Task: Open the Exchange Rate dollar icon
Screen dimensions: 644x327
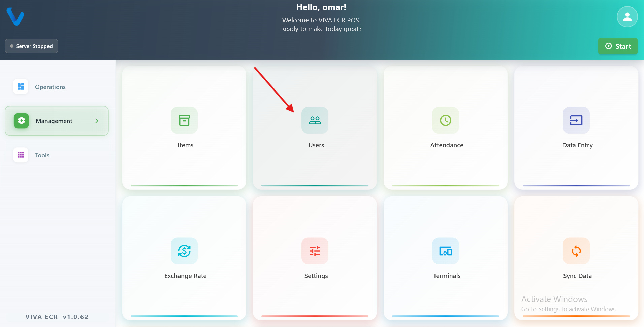Action: click(x=184, y=251)
